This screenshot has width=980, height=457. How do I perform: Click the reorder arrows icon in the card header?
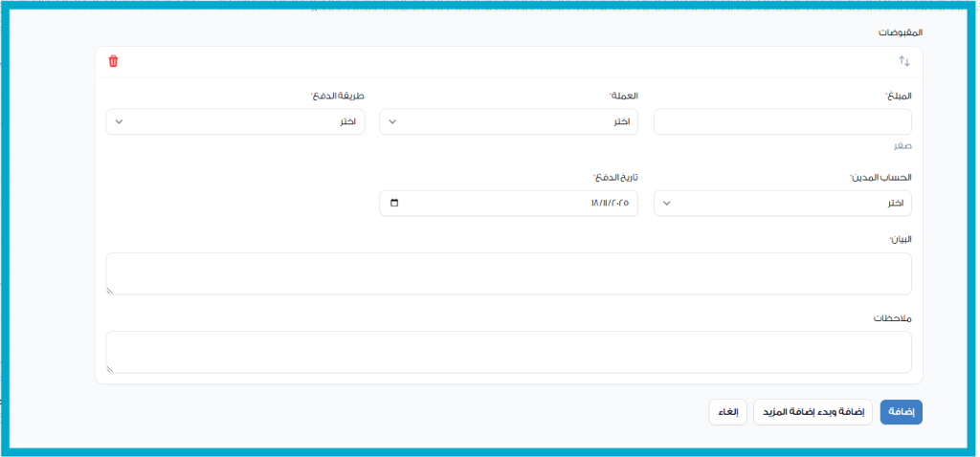click(x=903, y=61)
